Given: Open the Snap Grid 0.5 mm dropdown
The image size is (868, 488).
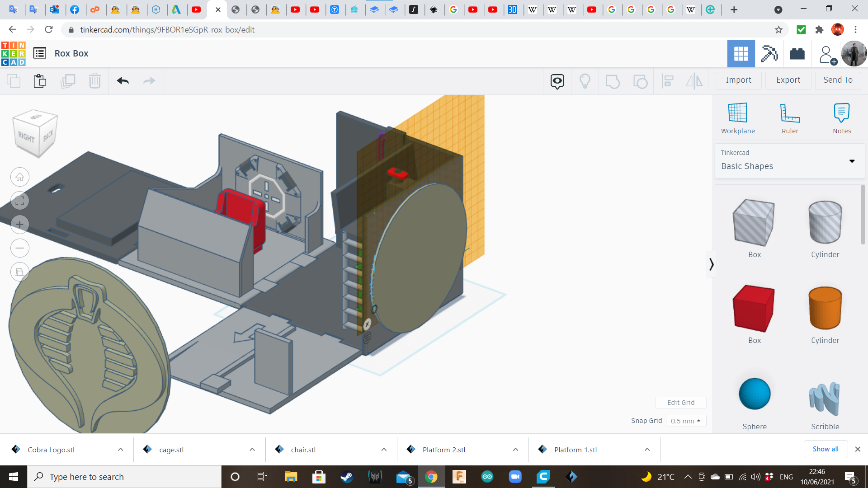Looking at the screenshot, I should (x=685, y=421).
